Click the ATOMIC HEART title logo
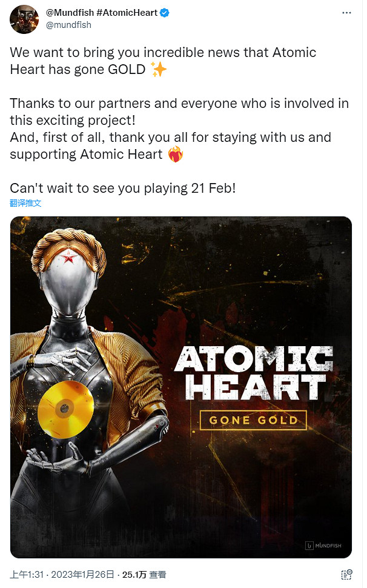This screenshot has width=367, height=588. point(254,374)
